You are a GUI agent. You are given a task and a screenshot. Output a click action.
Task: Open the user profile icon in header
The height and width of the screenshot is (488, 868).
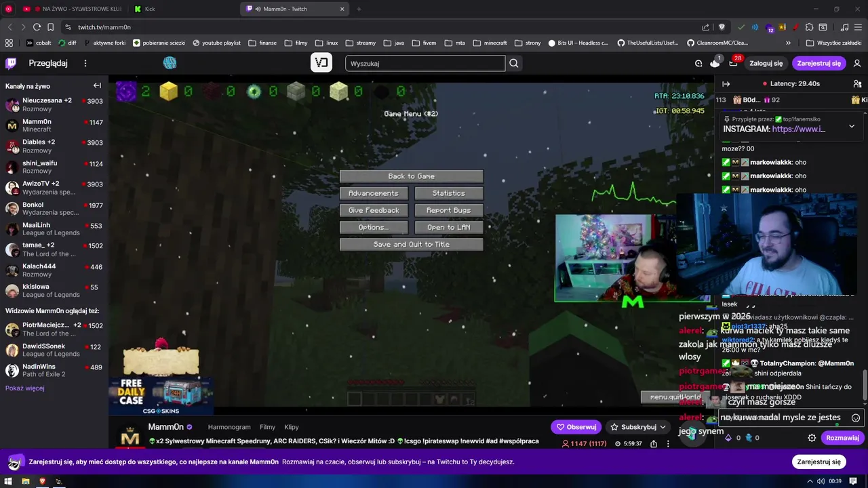[857, 63]
